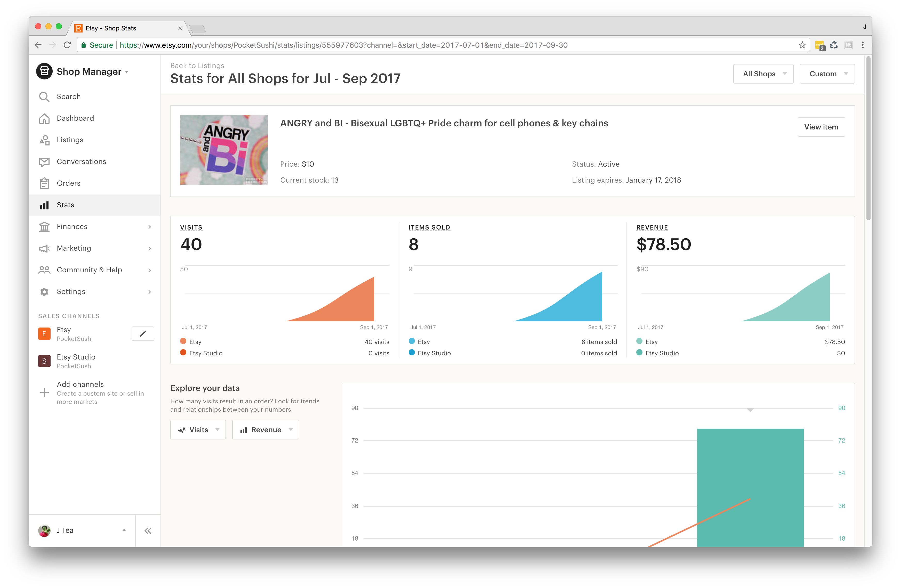Click the Dashboard house icon

point(44,118)
